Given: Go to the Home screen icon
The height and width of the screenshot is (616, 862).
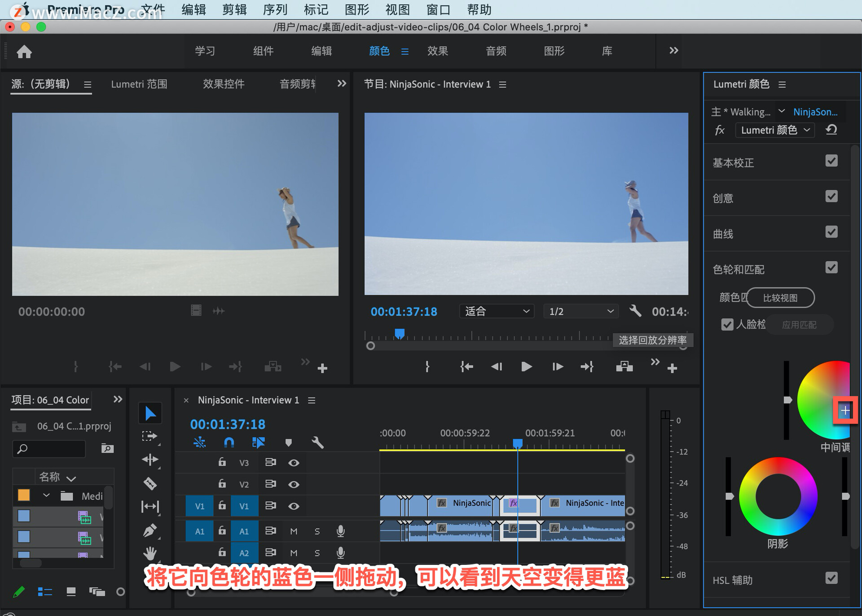Looking at the screenshot, I should click(24, 52).
